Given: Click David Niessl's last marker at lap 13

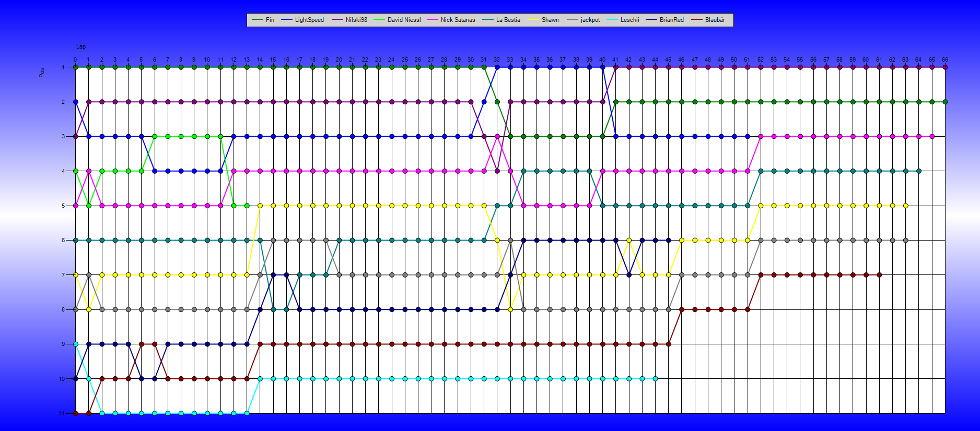Looking at the screenshot, I should click(x=247, y=206).
